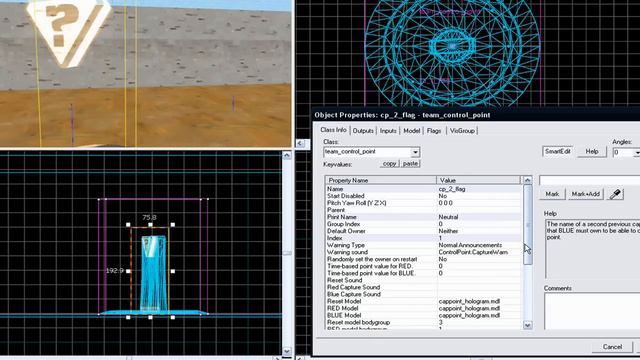The width and height of the screenshot is (640, 360).
Task: Click the property list scrollbar thumb
Action: pos(527,224)
